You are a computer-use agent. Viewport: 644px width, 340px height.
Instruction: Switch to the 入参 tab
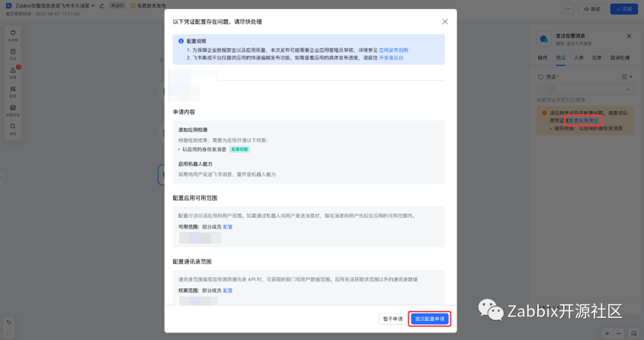point(578,58)
